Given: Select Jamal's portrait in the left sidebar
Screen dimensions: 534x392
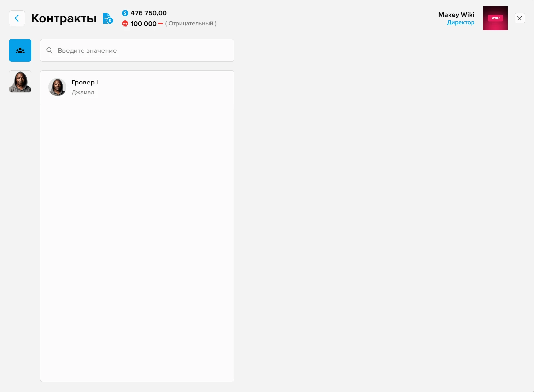Looking at the screenshot, I should pyautogui.click(x=20, y=82).
